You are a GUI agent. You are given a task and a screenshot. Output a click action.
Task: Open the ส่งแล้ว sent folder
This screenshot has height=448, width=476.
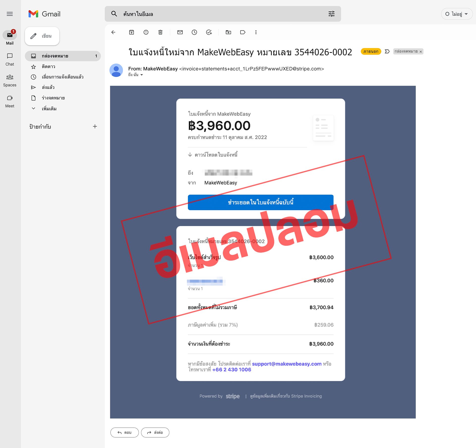48,87
